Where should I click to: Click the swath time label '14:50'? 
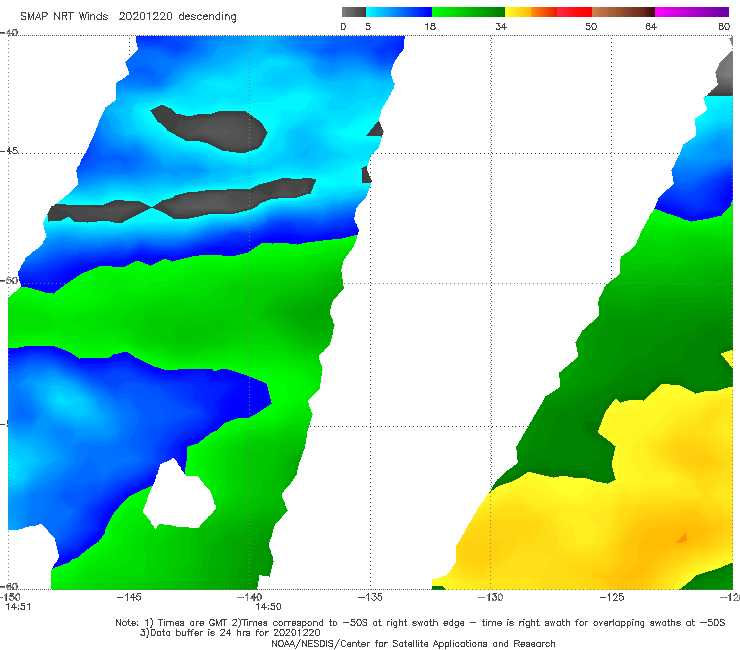pos(269,607)
